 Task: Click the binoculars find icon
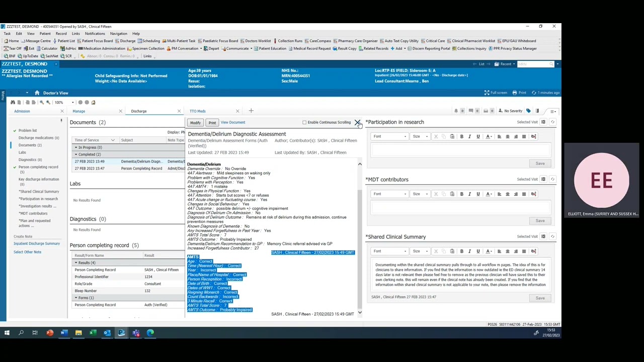(13, 103)
